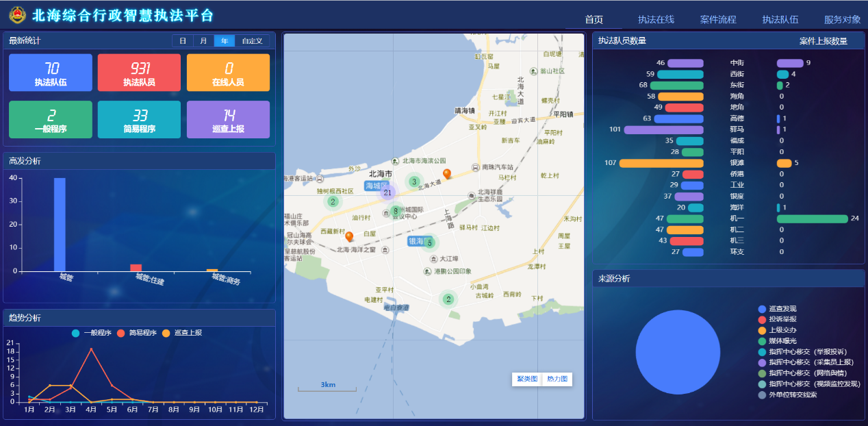Click the orange pin near 西藏新村
868x426 pixels.
(x=349, y=236)
